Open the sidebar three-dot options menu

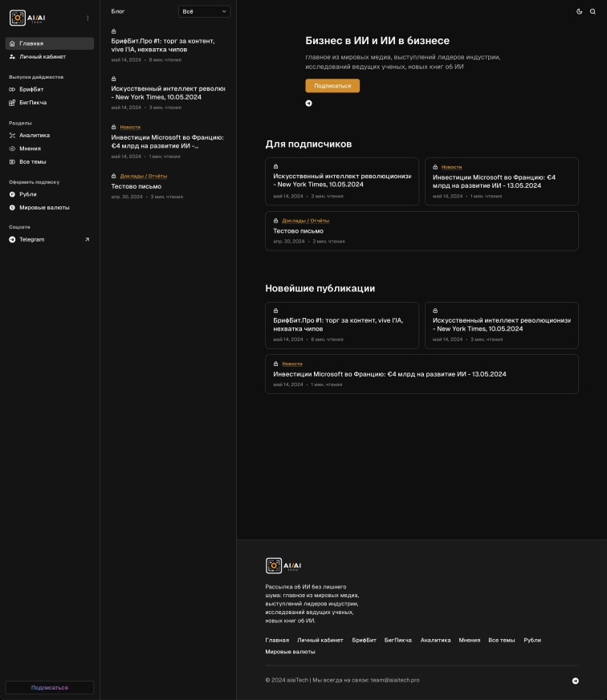coord(88,18)
